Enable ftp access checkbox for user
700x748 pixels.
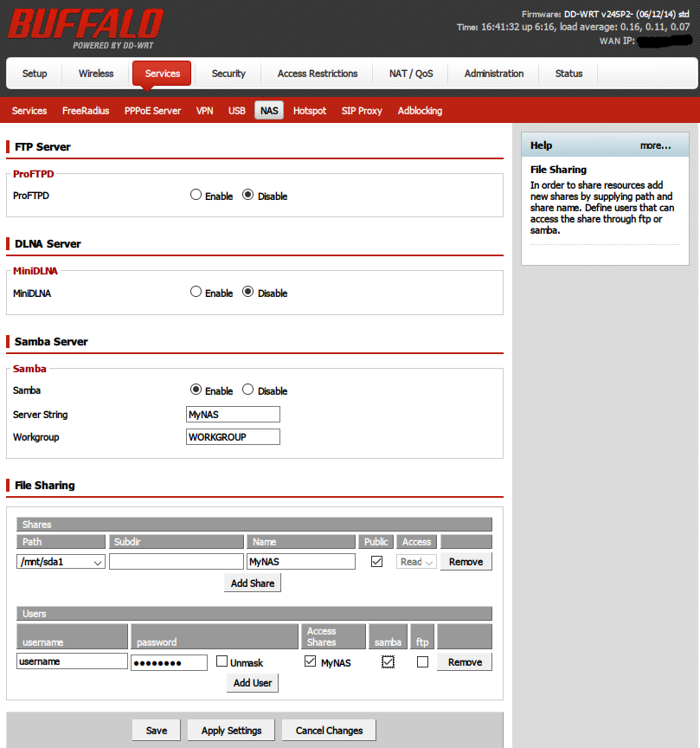422,662
